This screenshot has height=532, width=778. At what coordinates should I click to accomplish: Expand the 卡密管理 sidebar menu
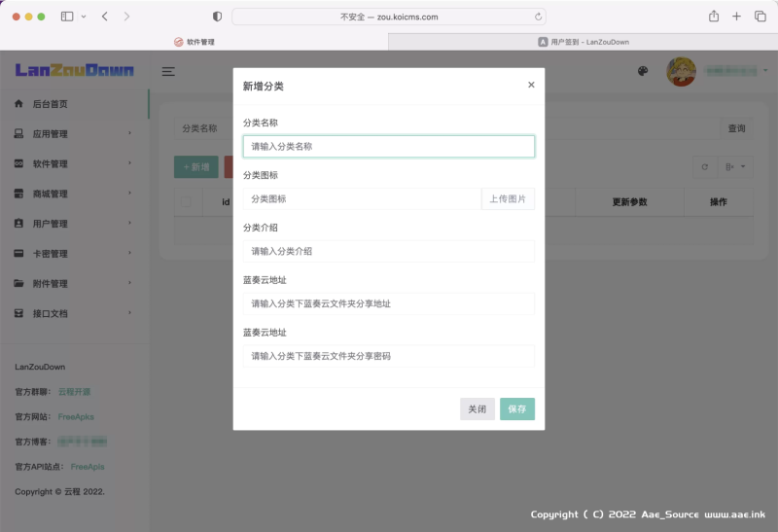point(74,254)
